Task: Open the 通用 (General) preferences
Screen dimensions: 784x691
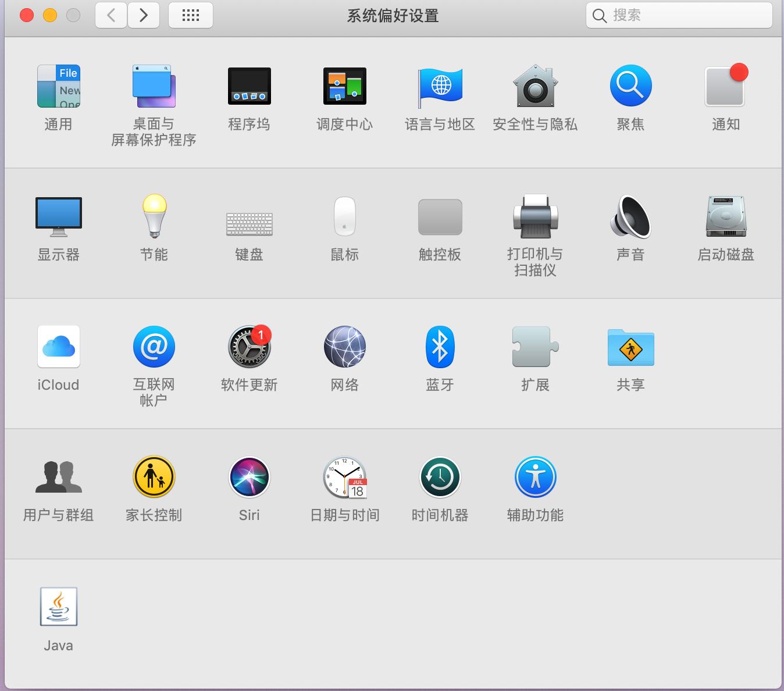Action: tap(59, 86)
